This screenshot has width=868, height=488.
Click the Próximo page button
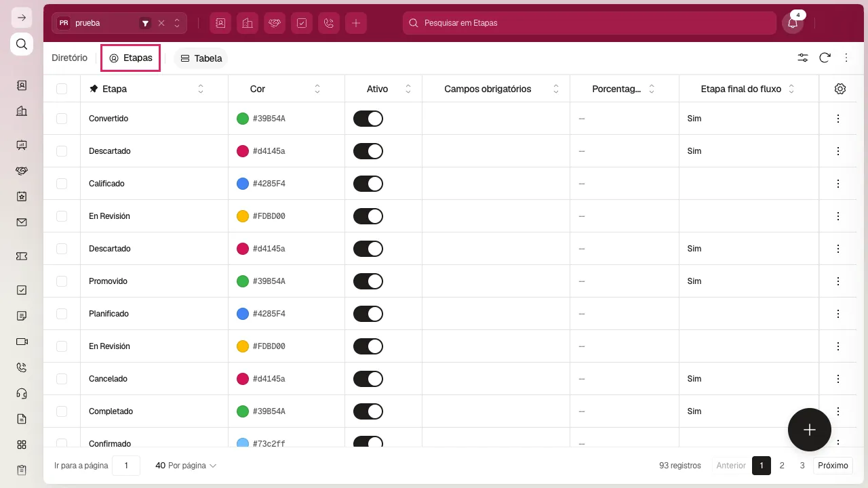(833, 466)
